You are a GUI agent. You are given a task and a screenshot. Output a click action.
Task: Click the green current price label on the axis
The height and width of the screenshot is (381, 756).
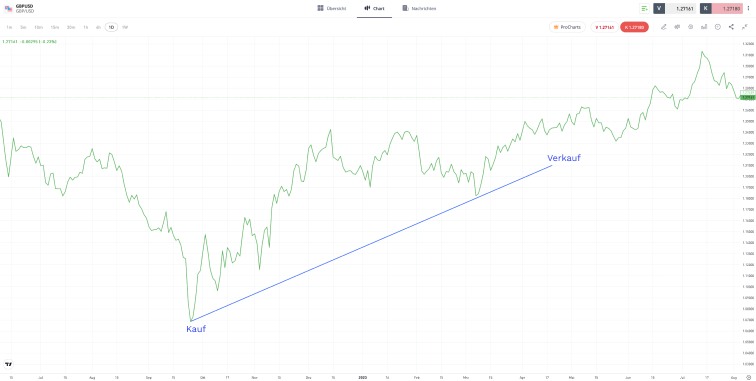[x=747, y=97]
